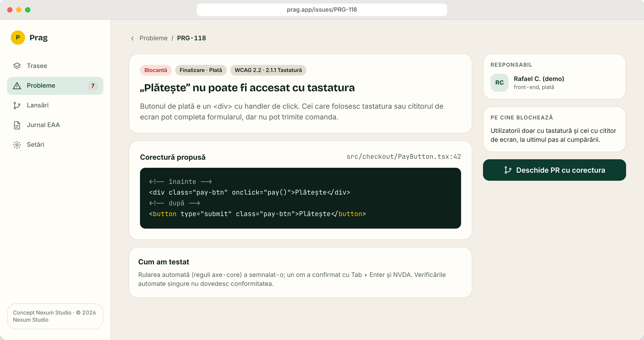Open the Lansări sidebar item
Image resolution: width=644 pixels, height=340 pixels.
[55, 105]
